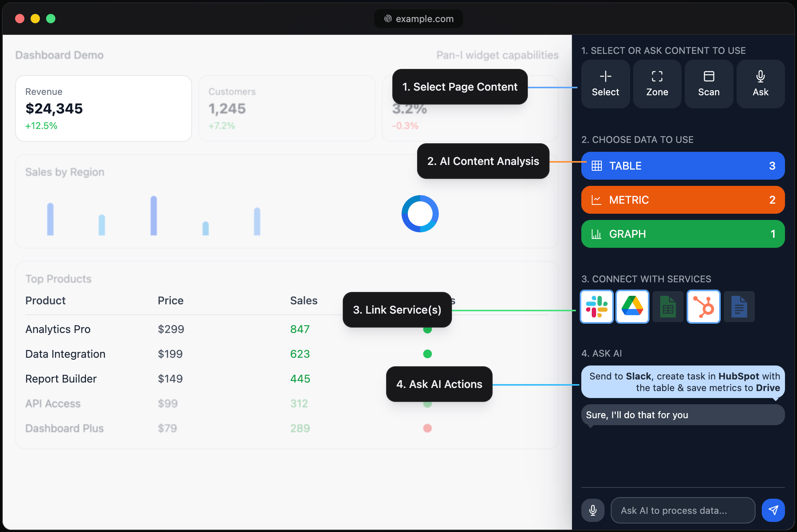Choose the Scan page tool

(709, 84)
